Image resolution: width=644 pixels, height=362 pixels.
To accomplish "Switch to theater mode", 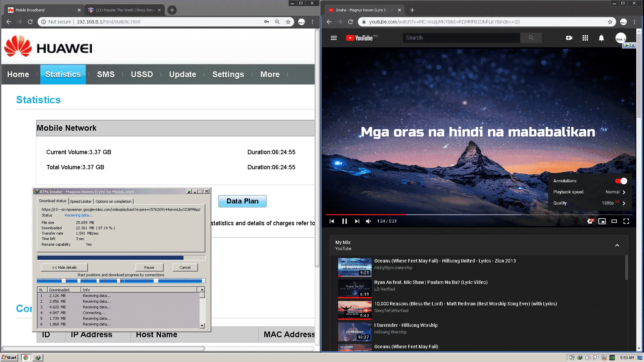I will (x=614, y=221).
